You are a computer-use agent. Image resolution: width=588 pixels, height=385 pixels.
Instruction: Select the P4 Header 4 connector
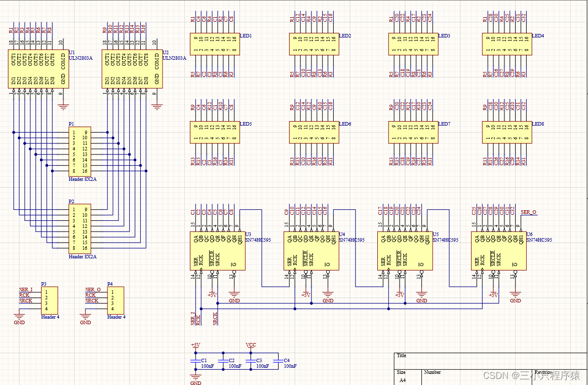point(115,300)
